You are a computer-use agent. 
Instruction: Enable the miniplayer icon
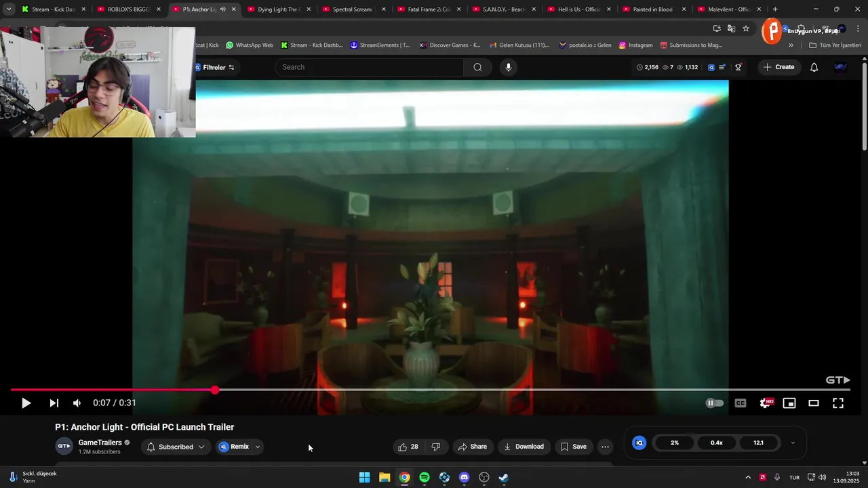coord(789,403)
